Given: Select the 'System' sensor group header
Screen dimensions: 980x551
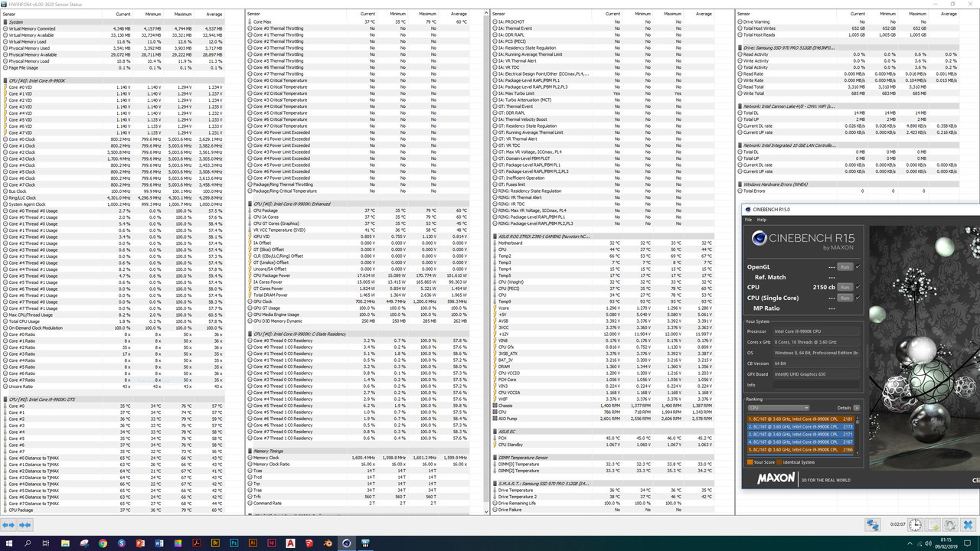Looking at the screenshot, I should 112,22.
